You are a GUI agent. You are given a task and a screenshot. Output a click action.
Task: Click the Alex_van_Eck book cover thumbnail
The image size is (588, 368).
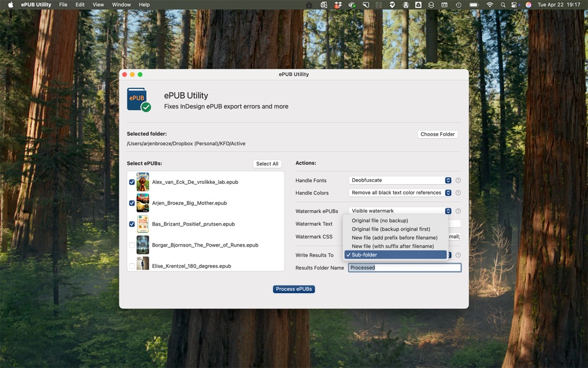(142, 182)
